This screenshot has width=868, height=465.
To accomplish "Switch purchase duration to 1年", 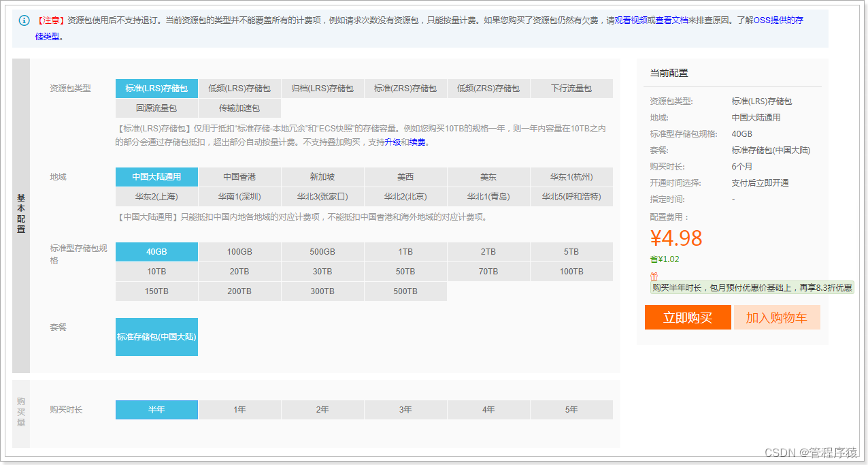I will pos(239,409).
